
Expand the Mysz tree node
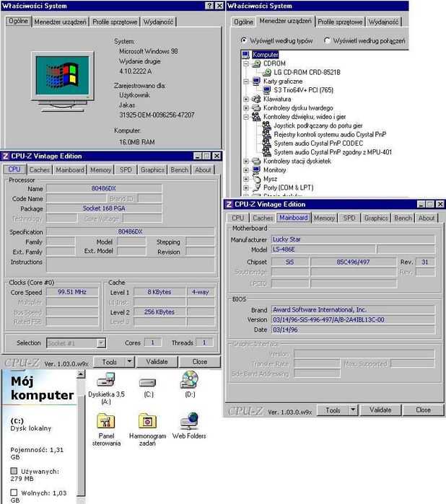(x=246, y=179)
